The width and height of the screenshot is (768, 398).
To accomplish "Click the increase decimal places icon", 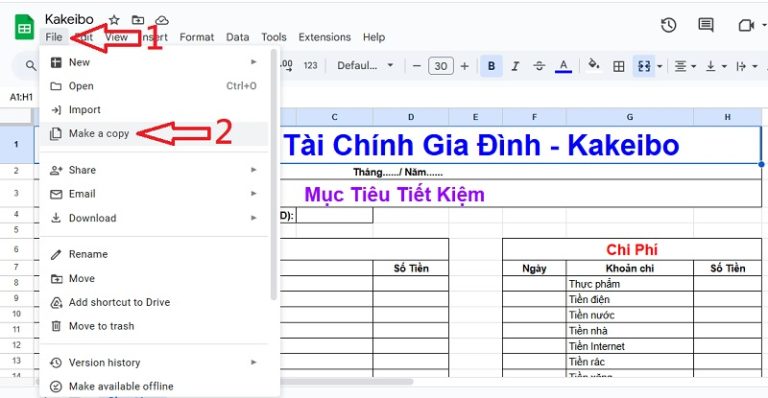I will (x=287, y=66).
